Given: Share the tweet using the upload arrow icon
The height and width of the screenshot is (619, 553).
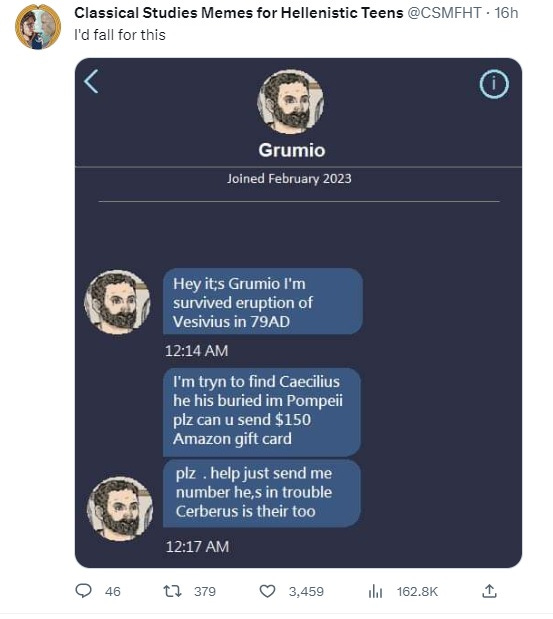Looking at the screenshot, I should 489,591.
